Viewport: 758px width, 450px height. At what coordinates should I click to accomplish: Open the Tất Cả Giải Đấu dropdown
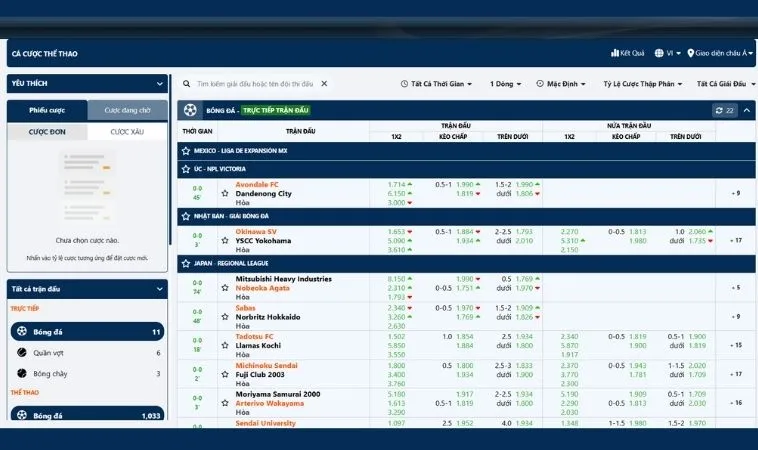tap(726, 84)
